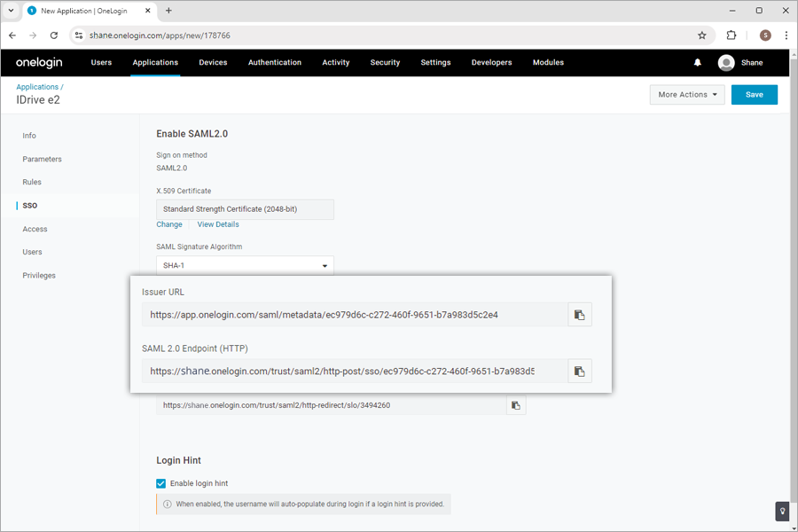Click the OneLogin logo
This screenshot has width=798, height=532.
[39, 63]
